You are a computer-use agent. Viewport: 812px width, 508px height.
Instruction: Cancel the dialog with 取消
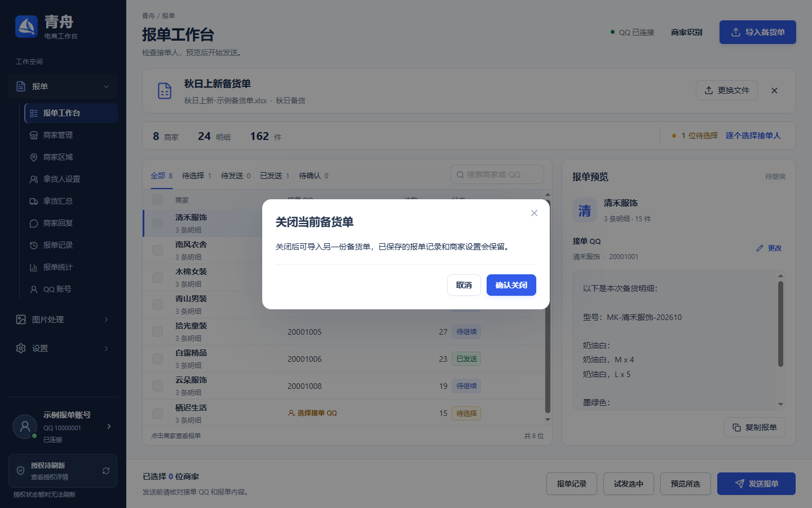click(464, 285)
